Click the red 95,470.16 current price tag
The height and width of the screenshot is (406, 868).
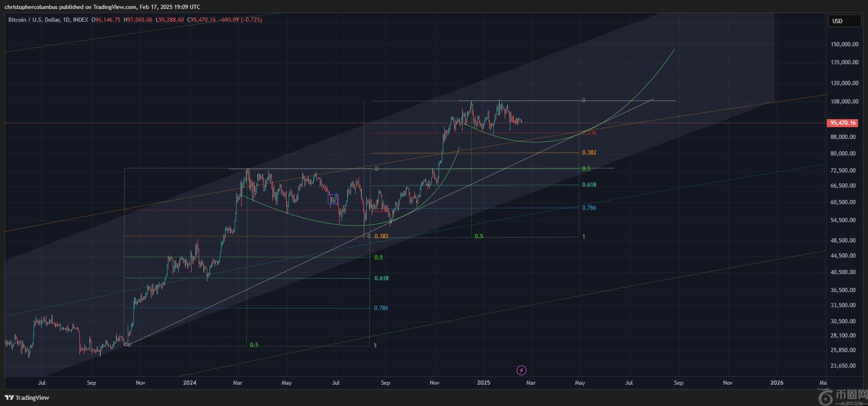click(843, 123)
